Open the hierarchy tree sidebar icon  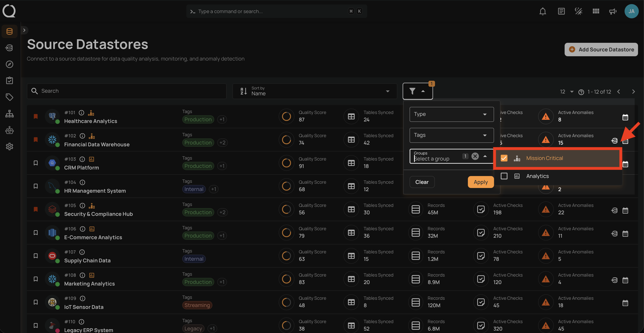pyautogui.click(x=10, y=114)
